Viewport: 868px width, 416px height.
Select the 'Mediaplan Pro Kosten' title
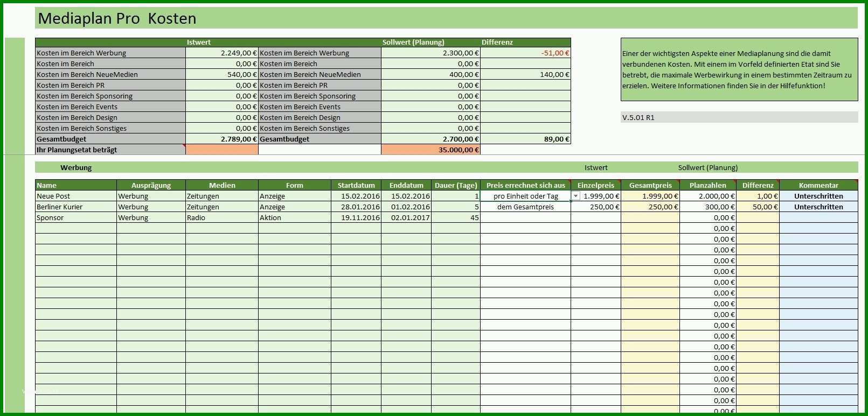117,18
